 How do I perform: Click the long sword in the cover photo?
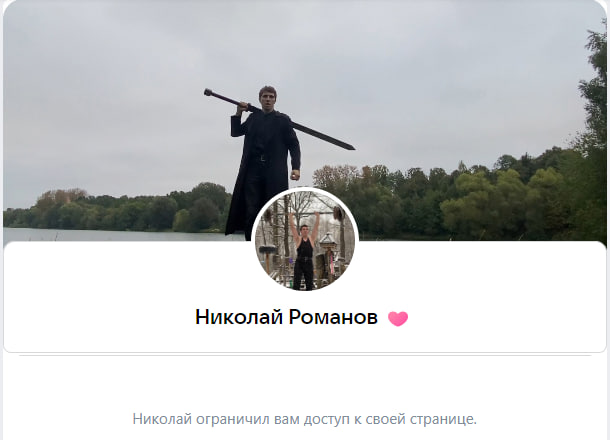279,119
